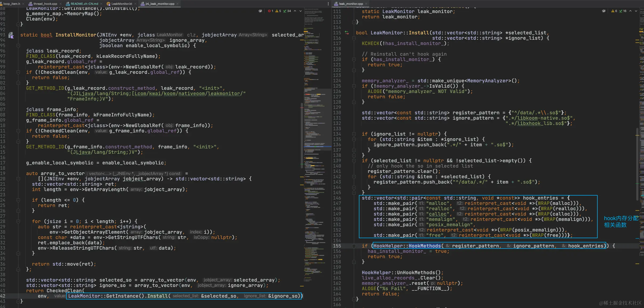Collapse the array_to_vector lambda fold marker
644x308 pixels.
(x=18, y=179)
